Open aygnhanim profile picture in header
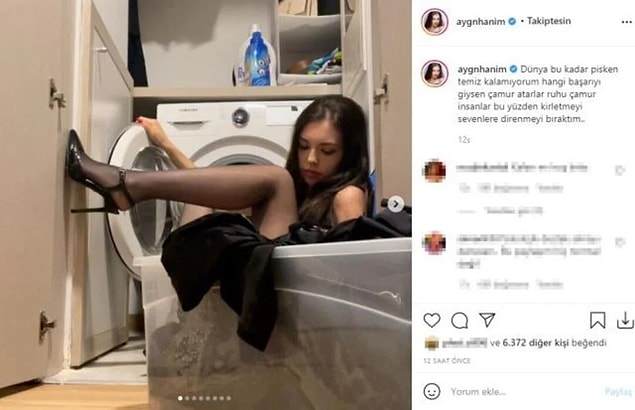Image resolution: width=635 pixels, height=410 pixels. pyautogui.click(x=435, y=21)
